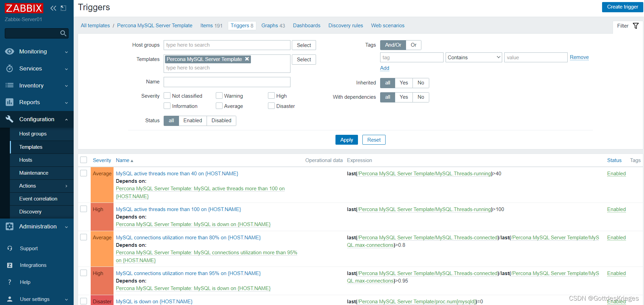Expand the Inventory menu chevron
The image size is (644, 305).
click(x=66, y=86)
